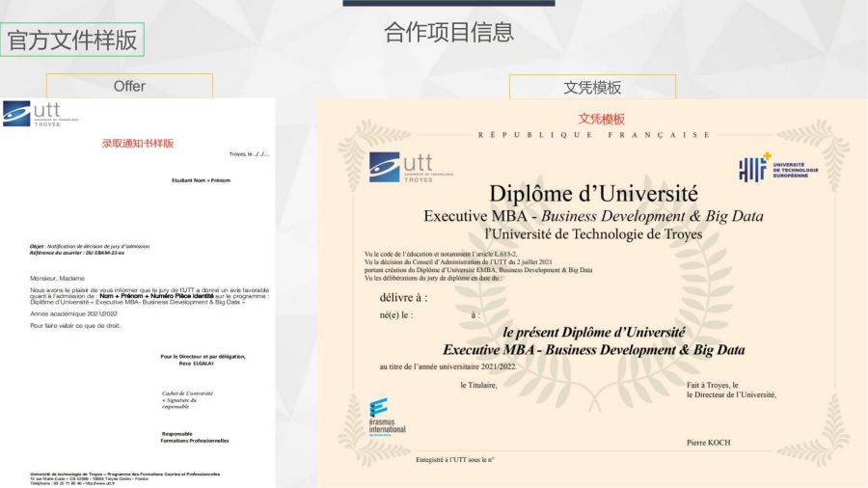The height and width of the screenshot is (488, 868).
Task: Click Fait à Troyes, le text
Action: coord(713,385)
